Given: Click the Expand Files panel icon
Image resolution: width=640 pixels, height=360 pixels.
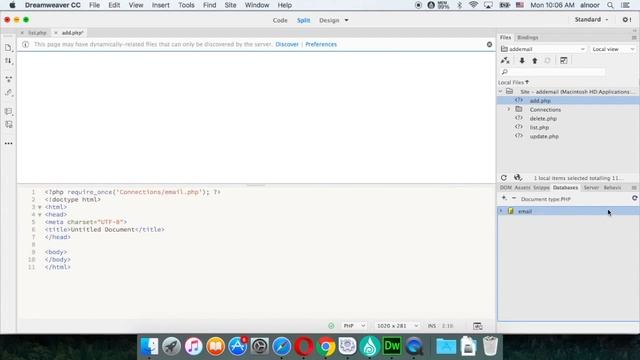Looking at the screenshot, I should click(x=564, y=60).
